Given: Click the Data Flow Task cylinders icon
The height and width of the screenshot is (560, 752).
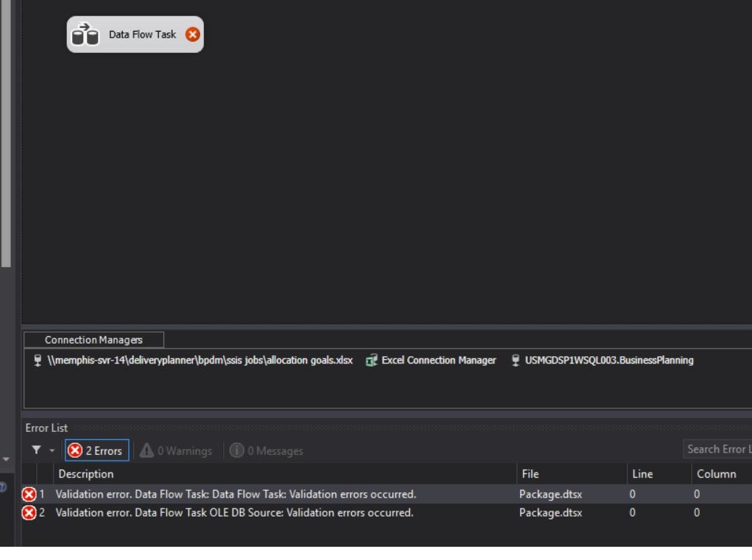Looking at the screenshot, I should point(85,35).
